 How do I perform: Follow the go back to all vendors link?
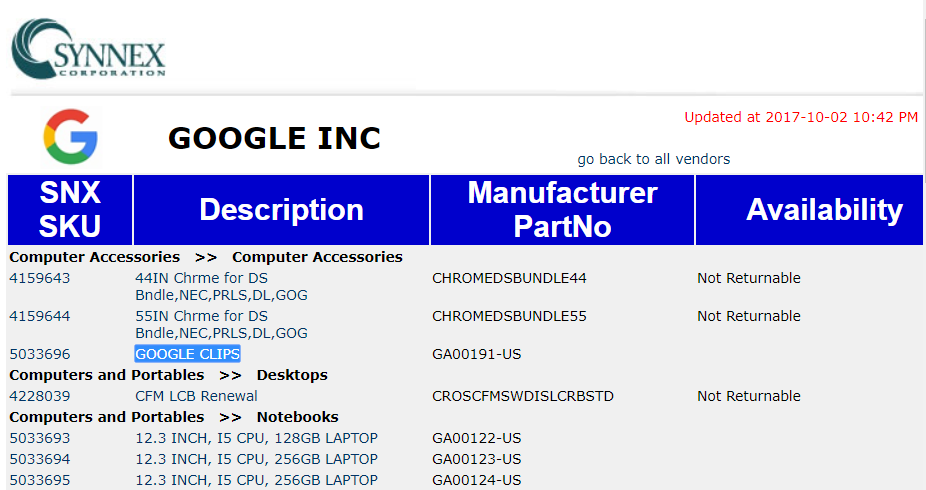(653, 159)
